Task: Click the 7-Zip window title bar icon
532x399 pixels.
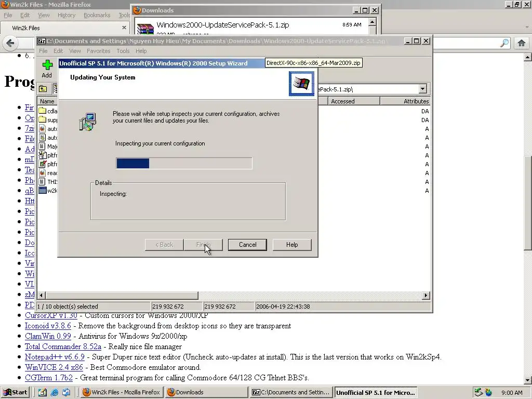Action: 42,41
